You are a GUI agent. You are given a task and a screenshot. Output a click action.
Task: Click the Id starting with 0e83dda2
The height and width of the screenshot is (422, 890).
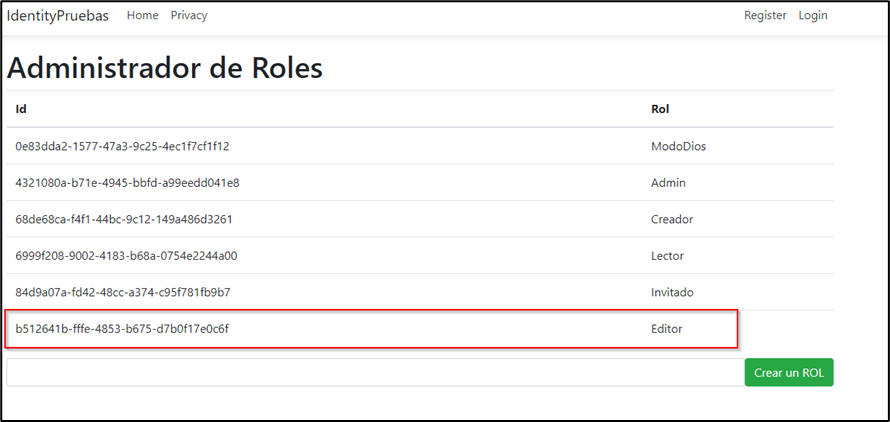122,146
